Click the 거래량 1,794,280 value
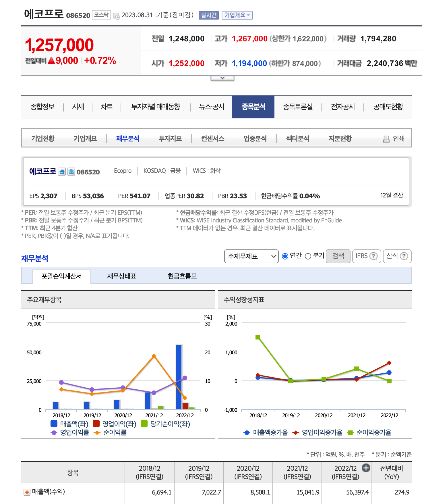The height and width of the screenshot is (504, 422). click(378, 39)
